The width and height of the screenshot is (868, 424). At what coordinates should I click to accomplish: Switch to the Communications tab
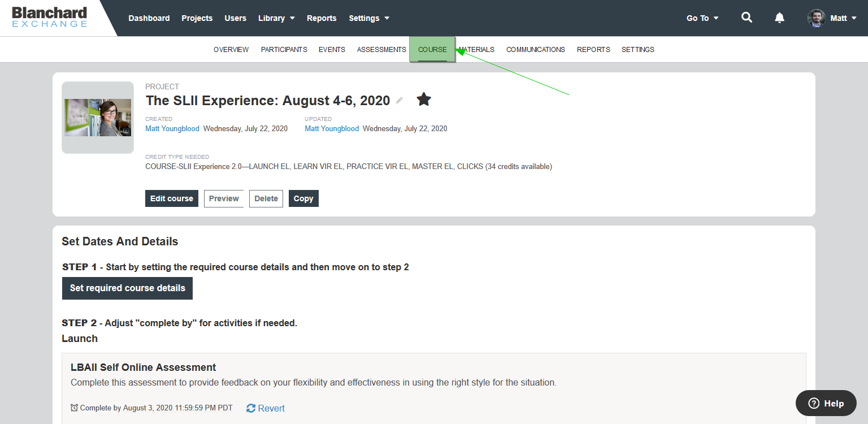(536, 50)
